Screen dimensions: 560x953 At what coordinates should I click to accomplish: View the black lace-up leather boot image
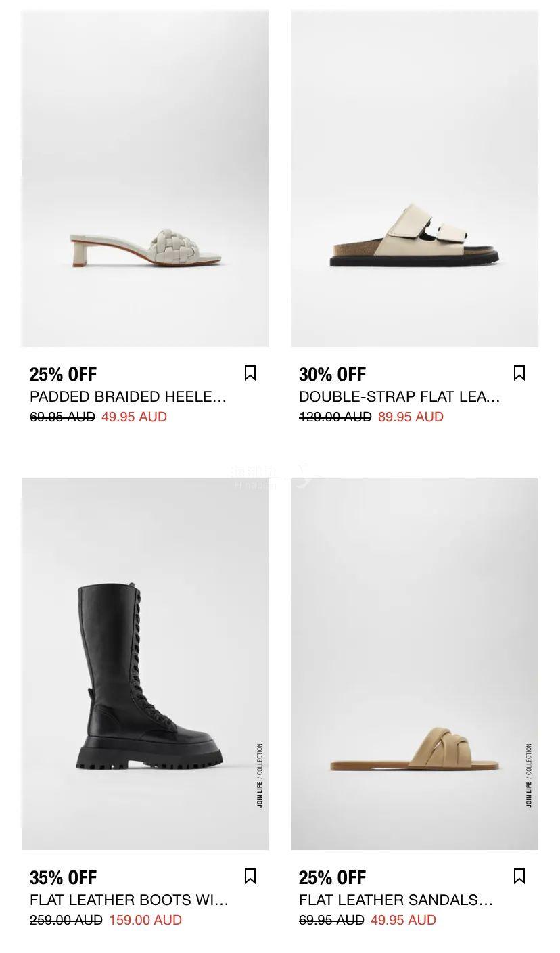point(145,664)
